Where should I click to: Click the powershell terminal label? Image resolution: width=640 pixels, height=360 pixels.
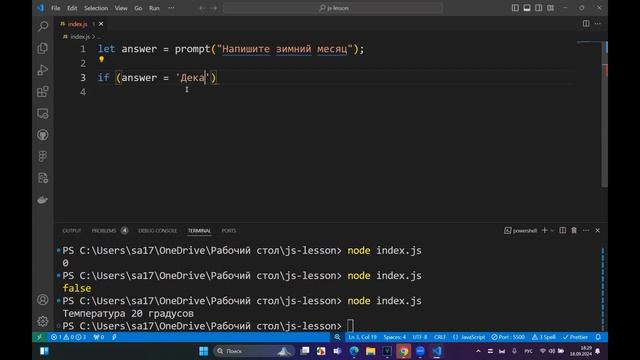point(521,231)
